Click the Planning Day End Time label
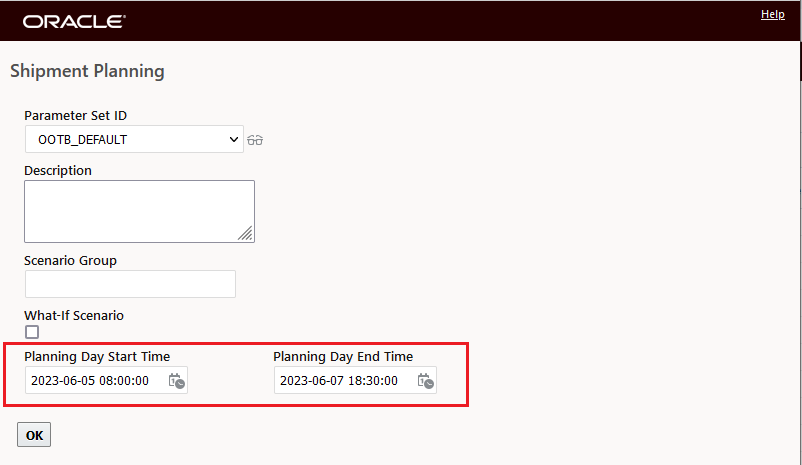The height and width of the screenshot is (465, 802). tap(343, 356)
